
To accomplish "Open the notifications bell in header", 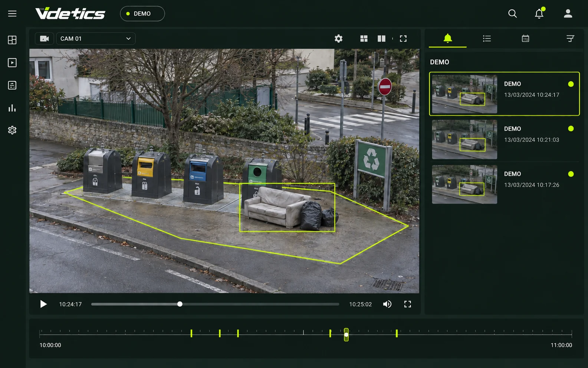I will tap(539, 13).
